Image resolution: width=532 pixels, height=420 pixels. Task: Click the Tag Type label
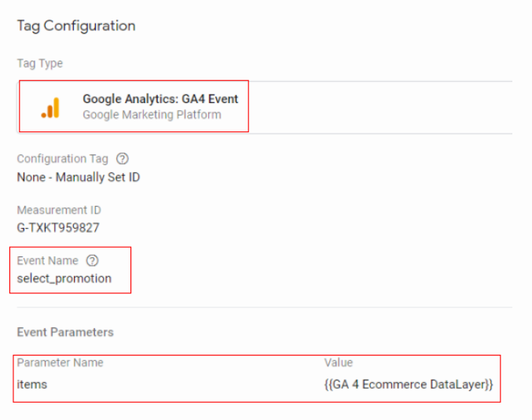coord(40,63)
